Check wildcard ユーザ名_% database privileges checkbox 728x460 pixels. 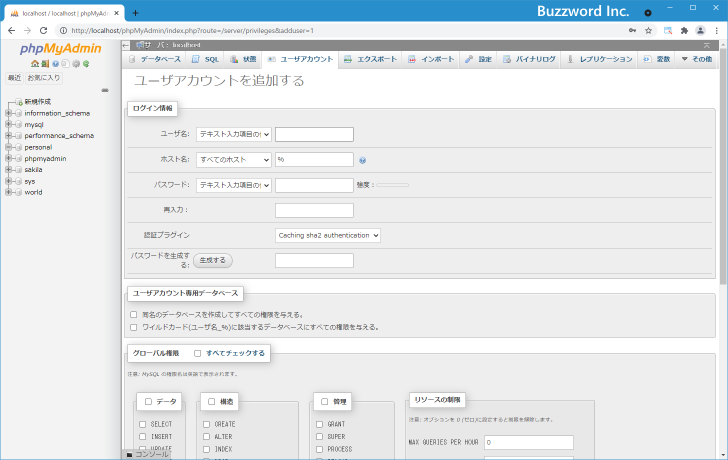click(x=134, y=327)
